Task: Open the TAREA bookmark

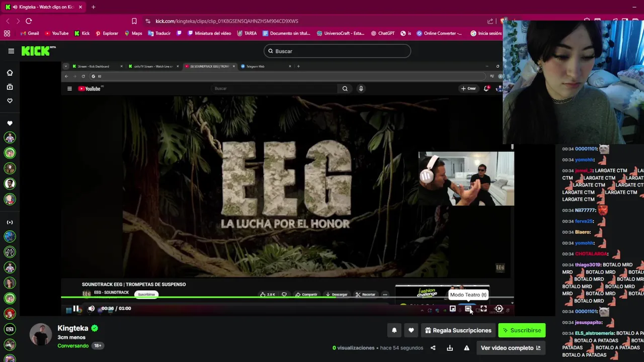Action: pyautogui.click(x=247, y=33)
